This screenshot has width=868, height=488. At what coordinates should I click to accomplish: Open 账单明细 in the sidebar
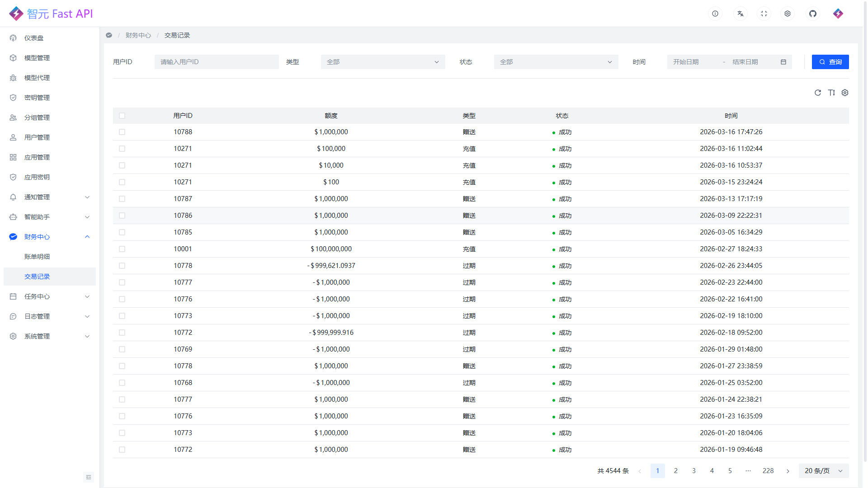37,257
